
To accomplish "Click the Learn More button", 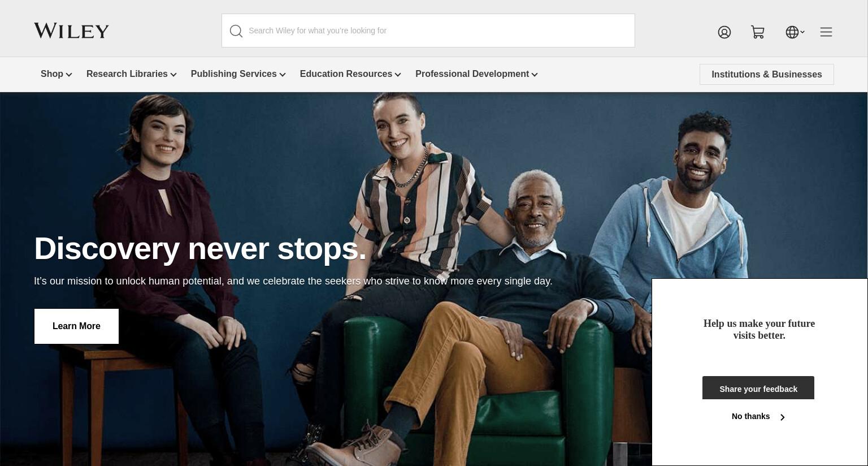I will [x=76, y=326].
